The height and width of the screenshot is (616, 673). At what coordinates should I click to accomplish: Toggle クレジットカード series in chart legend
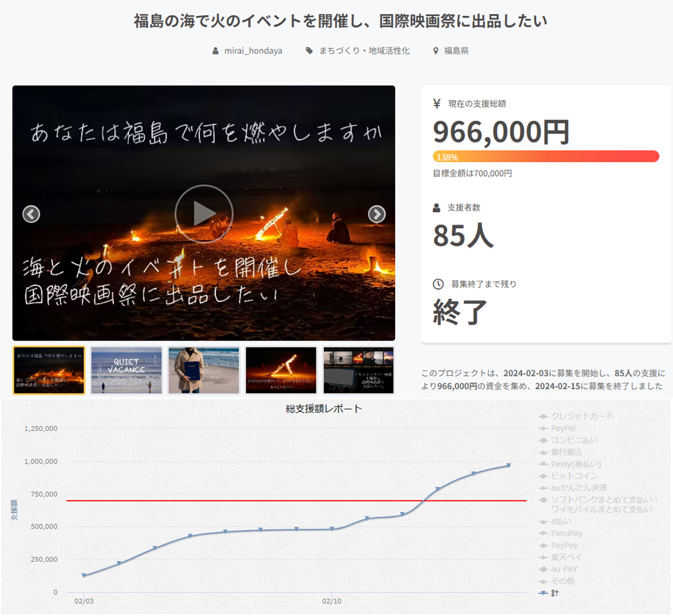click(582, 416)
